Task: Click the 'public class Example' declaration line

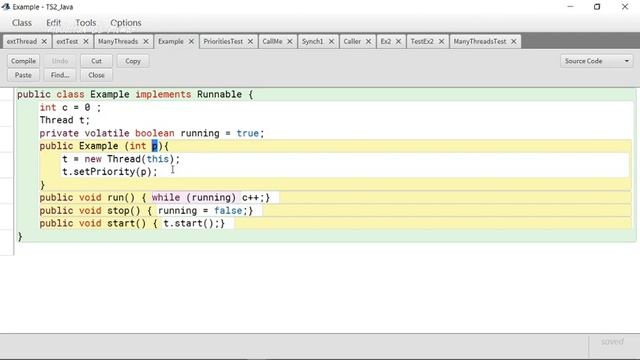Action: tap(135, 94)
